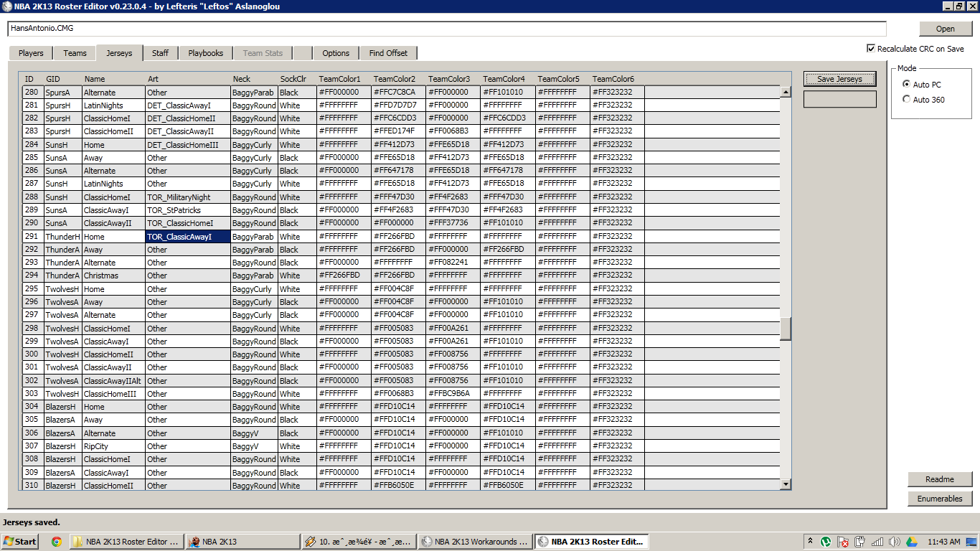This screenshot has height=551, width=980.
Task: Click the taskbar clock showing 11:43 AM
Action: (x=943, y=542)
